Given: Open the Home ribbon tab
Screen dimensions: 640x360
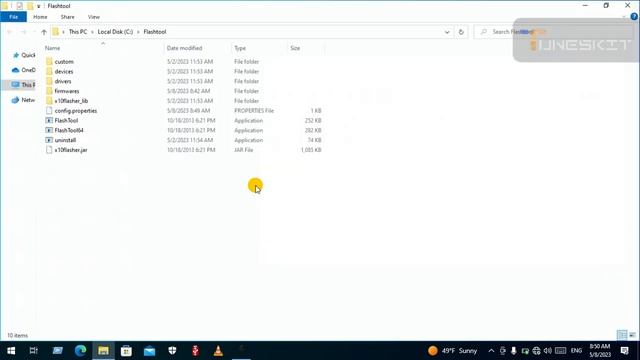Looking at the screenshot, I should click(x=40, y=17).
